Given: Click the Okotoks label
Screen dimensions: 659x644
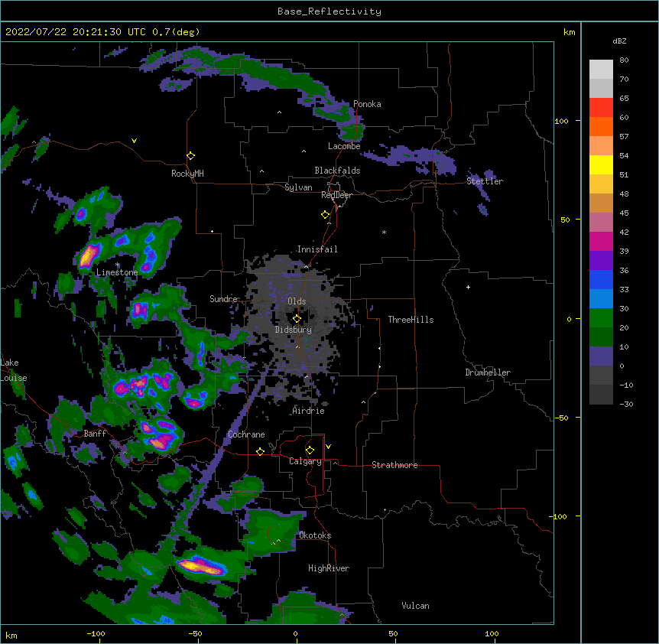Looking at the screenshot, I should click(x=315, y=535).
